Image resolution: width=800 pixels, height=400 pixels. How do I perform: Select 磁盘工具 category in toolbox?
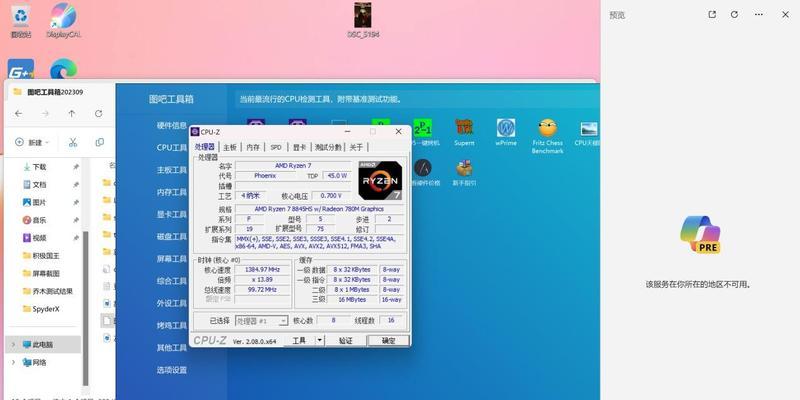tap(171, 237)
